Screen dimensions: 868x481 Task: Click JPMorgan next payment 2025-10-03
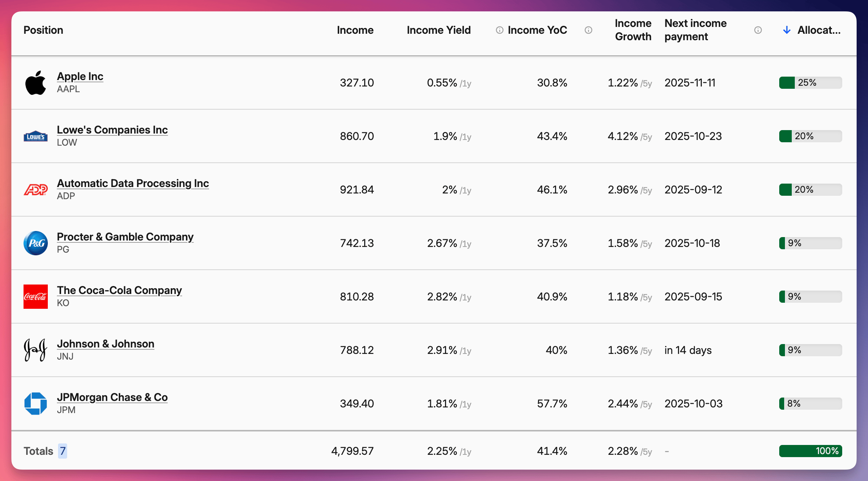click(693, 404)
